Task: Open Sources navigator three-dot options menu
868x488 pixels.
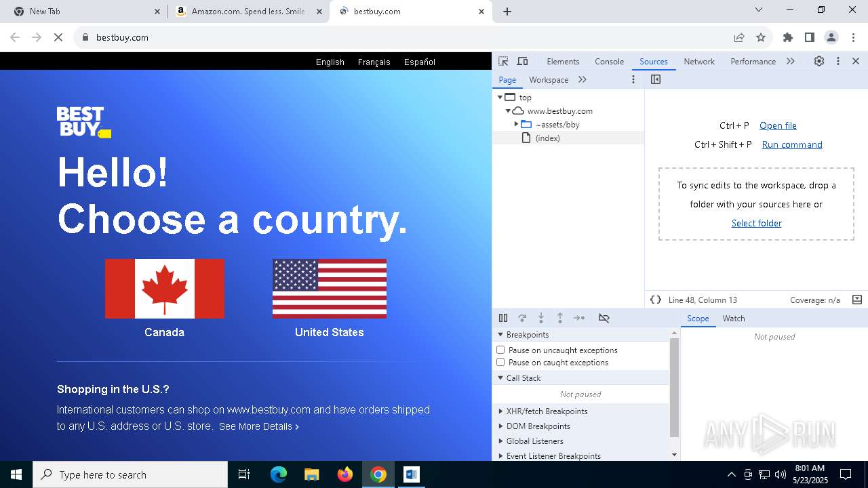Action: [x=633, y=79]
